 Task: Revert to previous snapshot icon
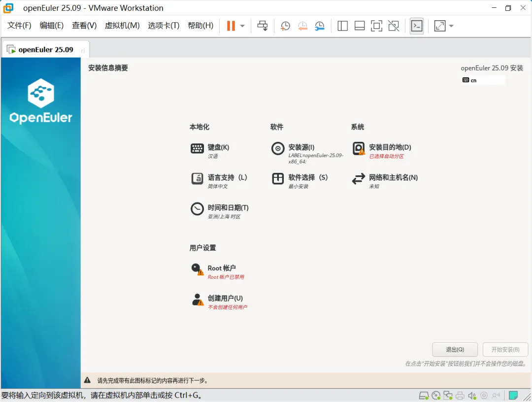coord(302,26)
